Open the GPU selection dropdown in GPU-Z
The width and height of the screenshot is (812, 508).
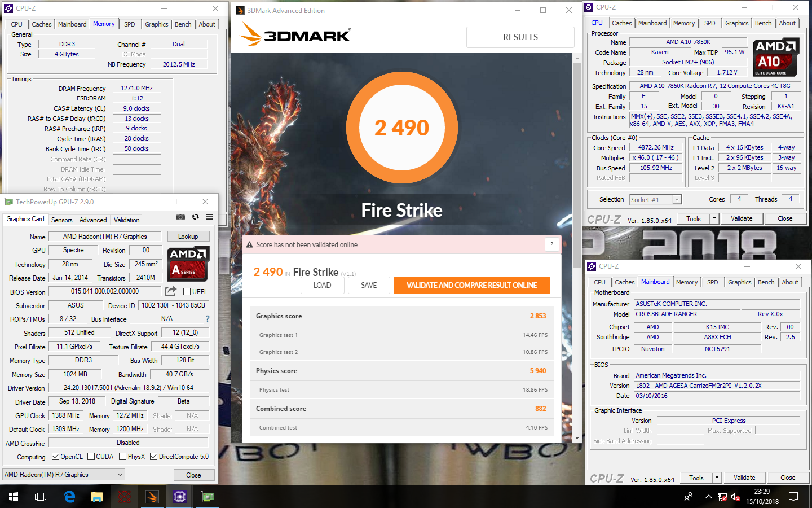click(x=64, y=475)
